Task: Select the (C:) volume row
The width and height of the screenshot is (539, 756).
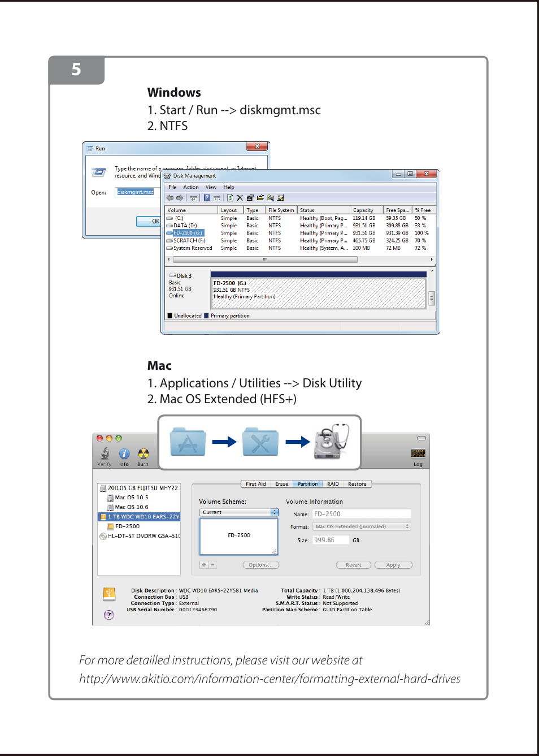Action: click(x=300, y=218)
